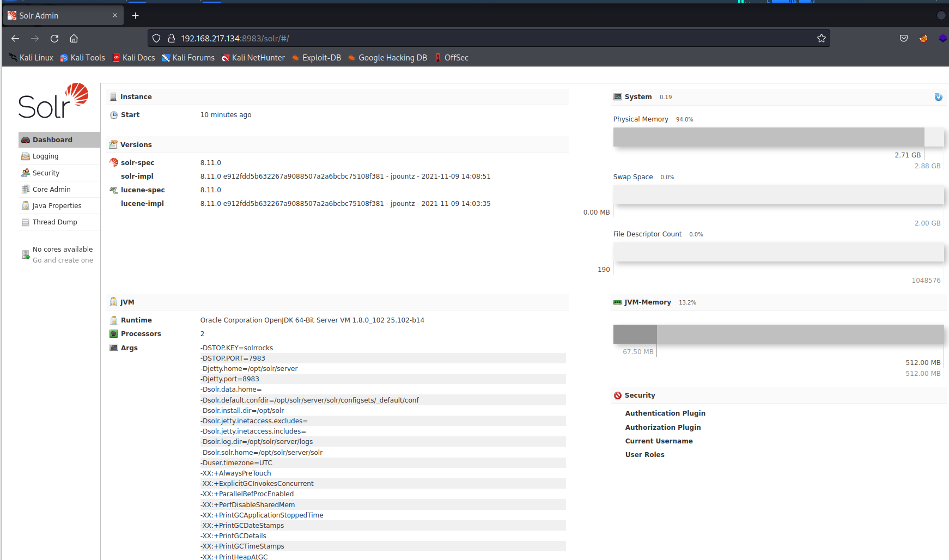Click the Args terminal icon

[x=114, y=348]
